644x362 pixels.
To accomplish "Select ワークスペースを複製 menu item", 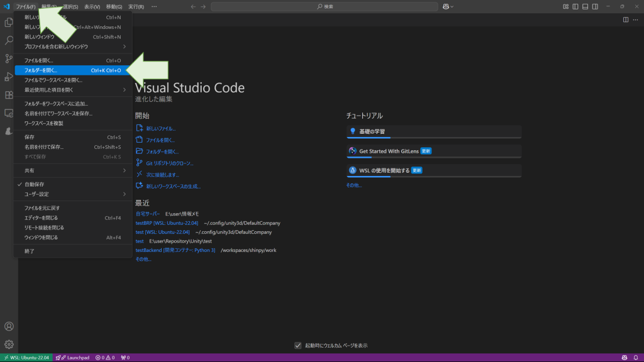I will tap(73, 123).
